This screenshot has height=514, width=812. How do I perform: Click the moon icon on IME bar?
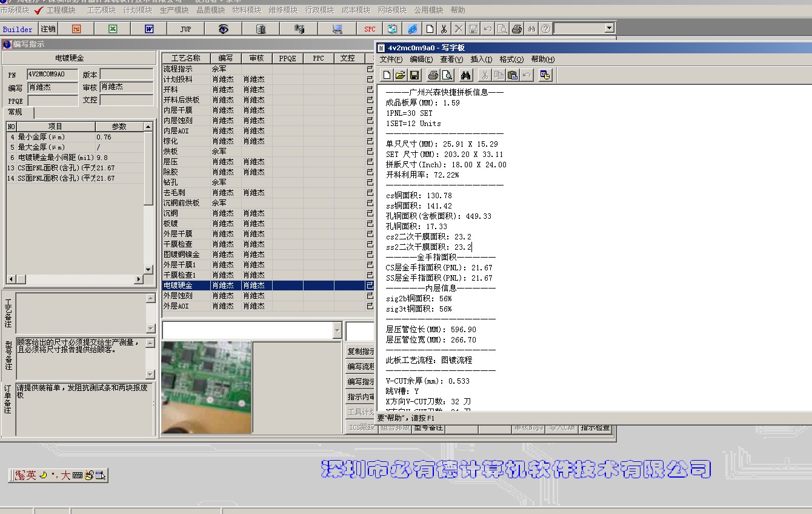tap(43, 475)
